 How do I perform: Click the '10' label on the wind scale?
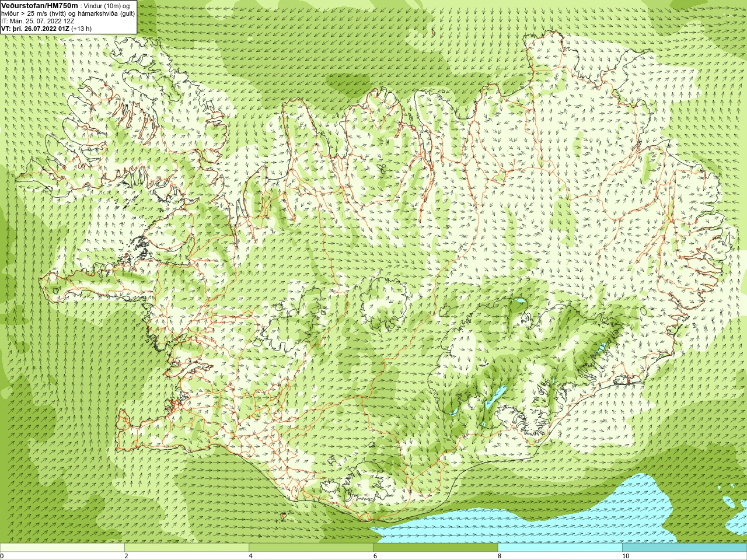point(625,556)
